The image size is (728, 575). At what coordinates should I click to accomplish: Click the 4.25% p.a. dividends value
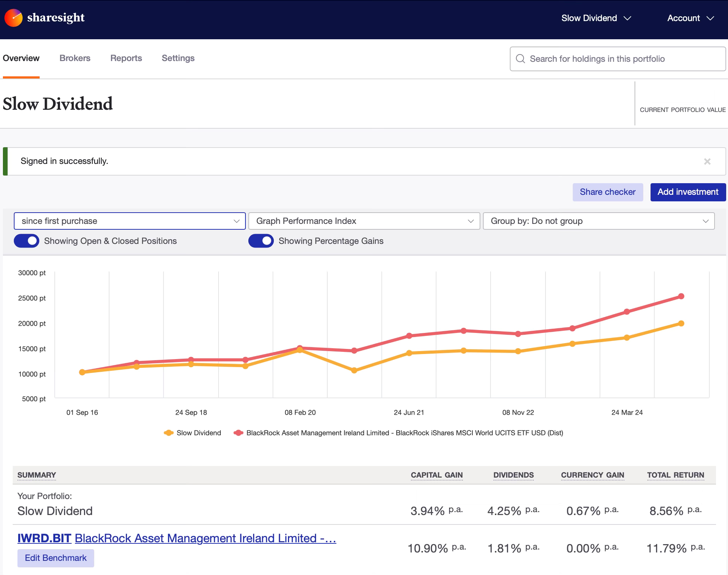click(x=513, y=511)
